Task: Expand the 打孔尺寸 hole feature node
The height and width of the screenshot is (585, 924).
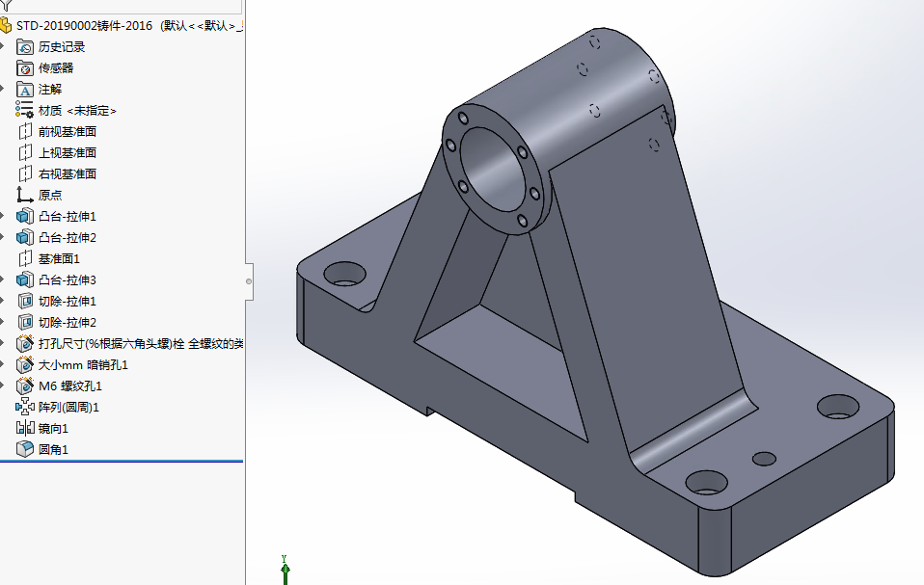Action: [3, 343]
